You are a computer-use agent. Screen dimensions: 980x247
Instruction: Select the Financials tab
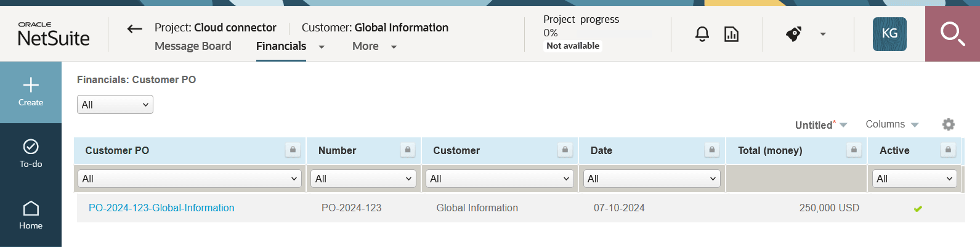click(281, 46)
